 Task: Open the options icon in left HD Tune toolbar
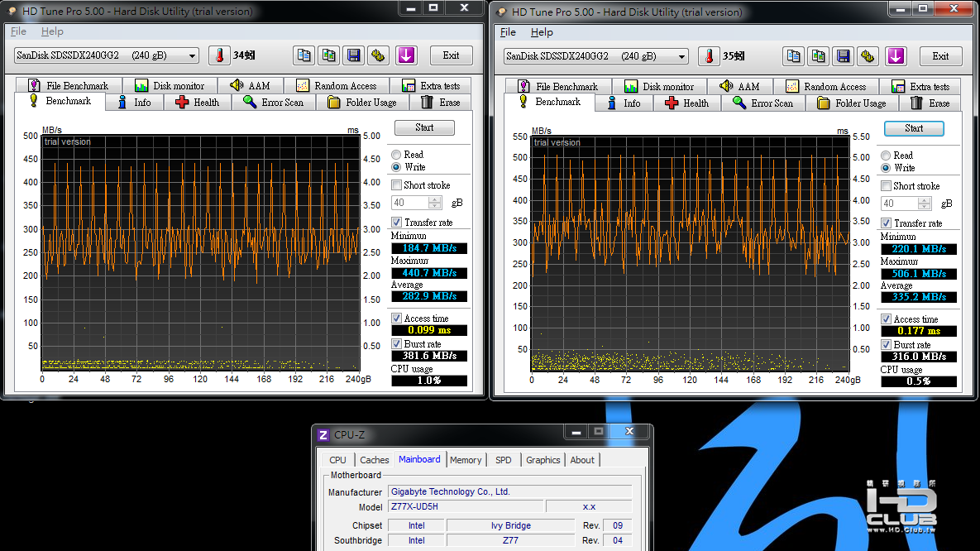[x=379, y=55]
